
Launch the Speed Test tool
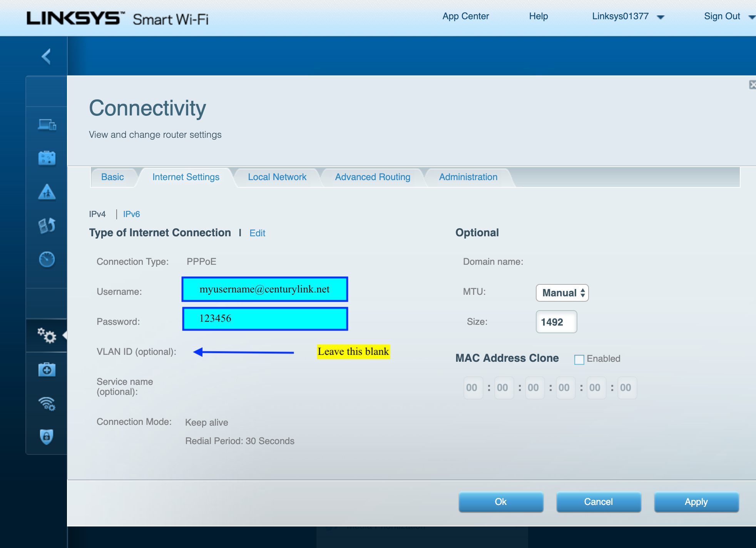46,259
